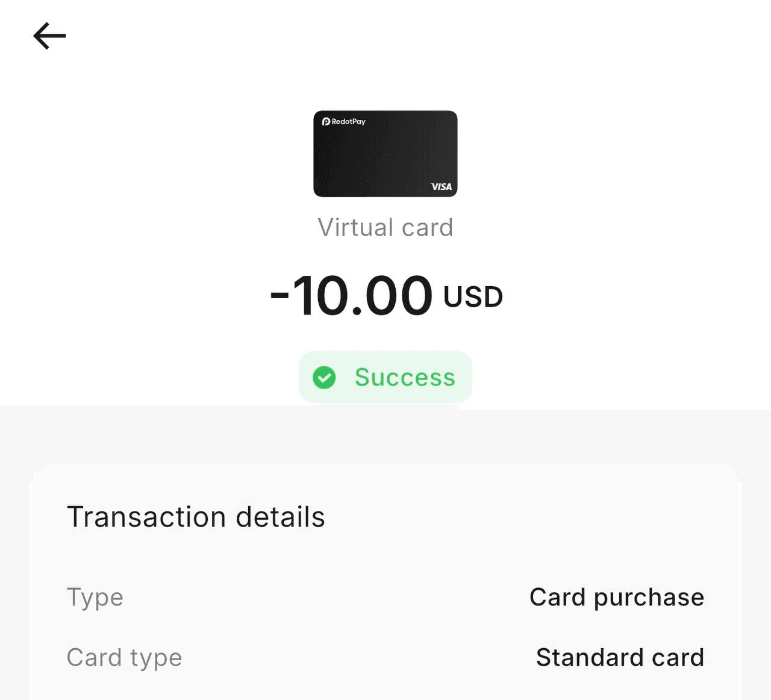
Task: Click the word Transaction in the heading
Action: click(x=146, y=517)
